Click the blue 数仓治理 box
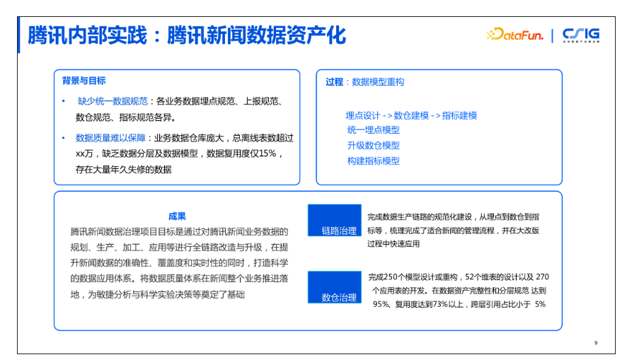This screenshot has width=644, height=362. tap(335, 287)
